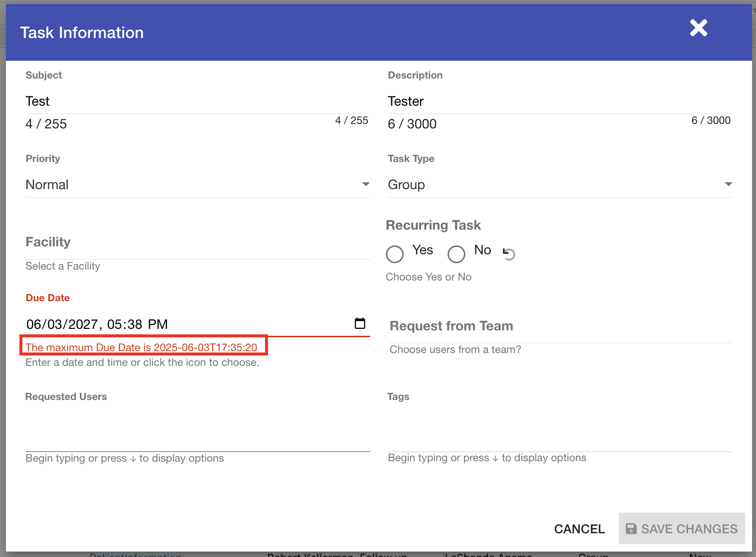Screen dimensions: 756x557
Task: Select Yes for Recurring Task
Action: click(x=395, y=254)
